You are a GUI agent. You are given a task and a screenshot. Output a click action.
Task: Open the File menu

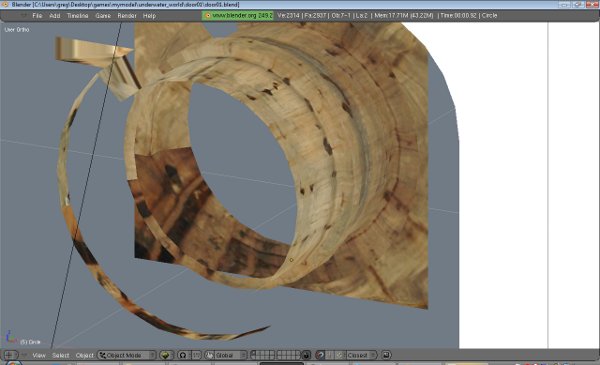(37, 16)
